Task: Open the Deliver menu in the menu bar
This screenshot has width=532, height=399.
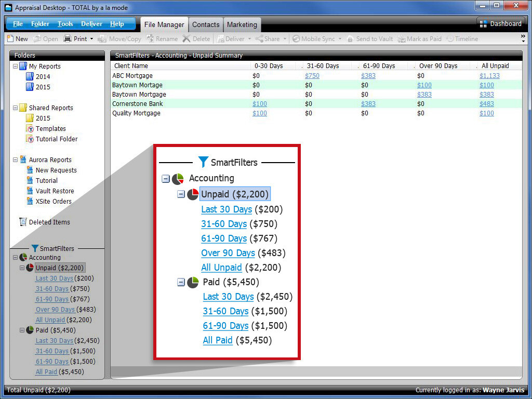Action: pos(91,24)
